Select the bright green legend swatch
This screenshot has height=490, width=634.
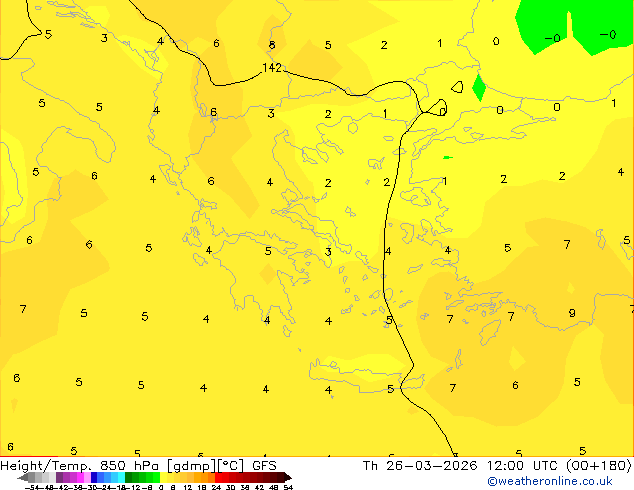click(156, 477)
